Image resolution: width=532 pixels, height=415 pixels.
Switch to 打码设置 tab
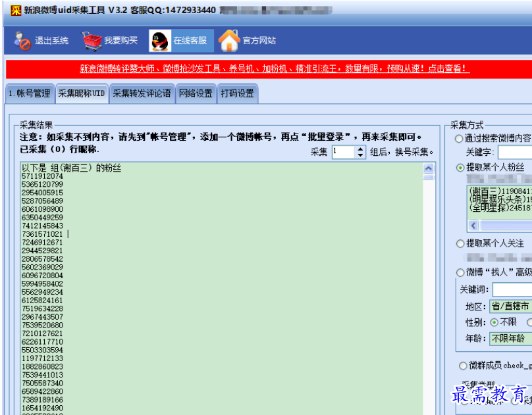pyautogui.click(x=238, y=93)
